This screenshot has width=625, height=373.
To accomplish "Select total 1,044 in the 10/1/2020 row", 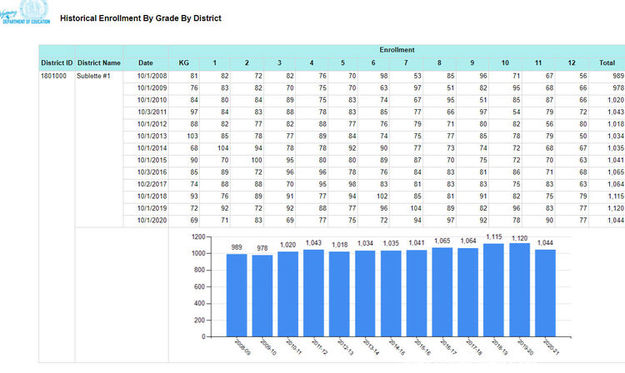I will [616, 220].
